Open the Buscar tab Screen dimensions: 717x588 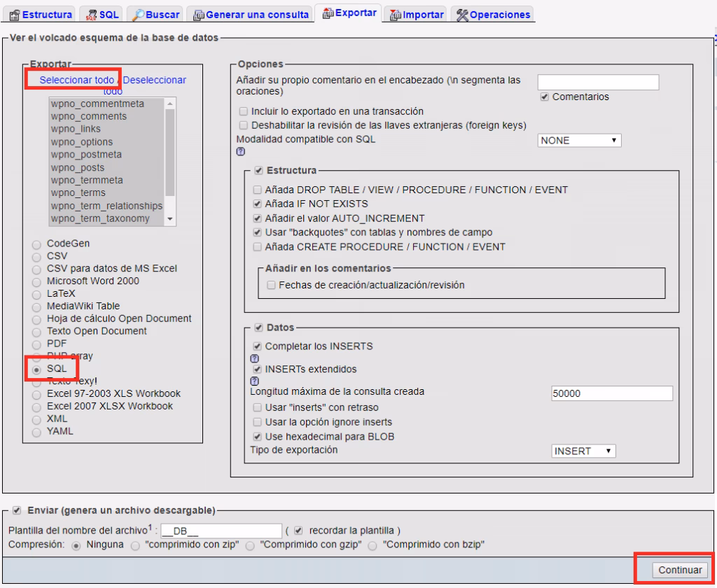pyautogui.click(x=155, y=15)
